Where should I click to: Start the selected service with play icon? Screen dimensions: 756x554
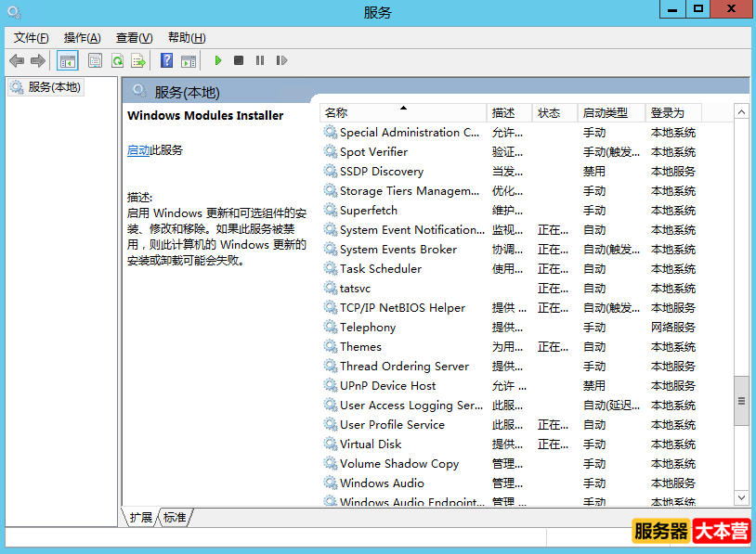[x=218, y=60]
